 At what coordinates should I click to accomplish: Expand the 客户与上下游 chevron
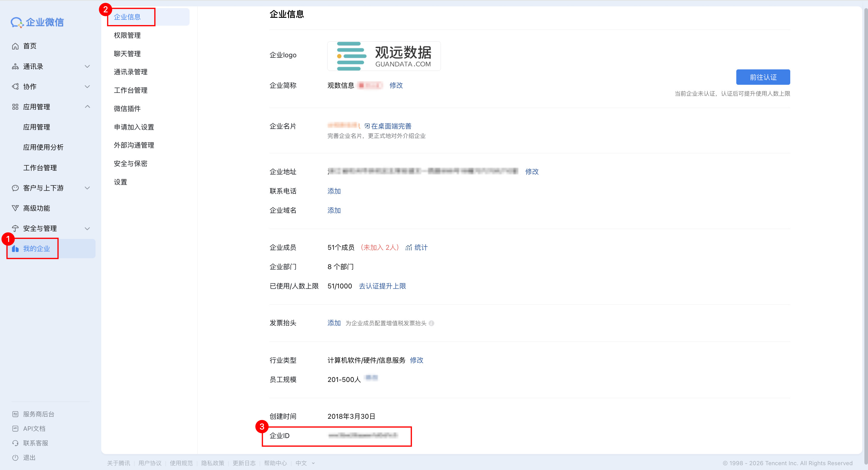click(x=87, y=188)
